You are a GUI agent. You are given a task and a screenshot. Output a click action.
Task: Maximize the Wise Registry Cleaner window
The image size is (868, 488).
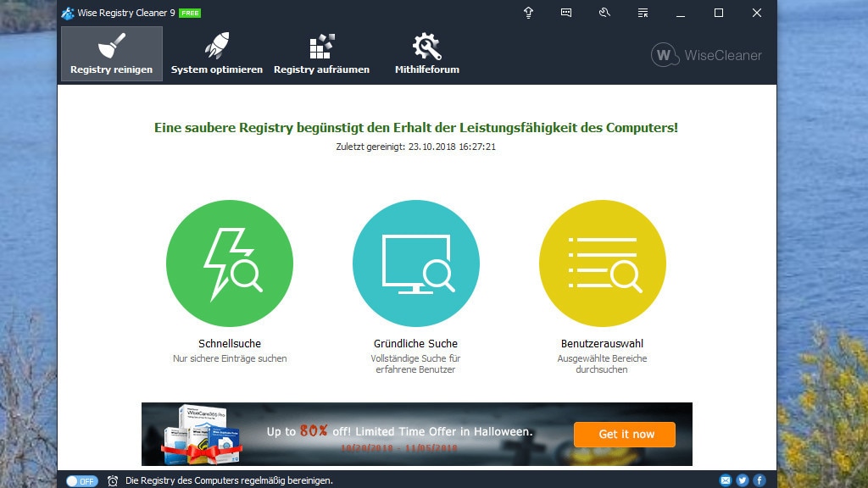[x=719, y=13]
